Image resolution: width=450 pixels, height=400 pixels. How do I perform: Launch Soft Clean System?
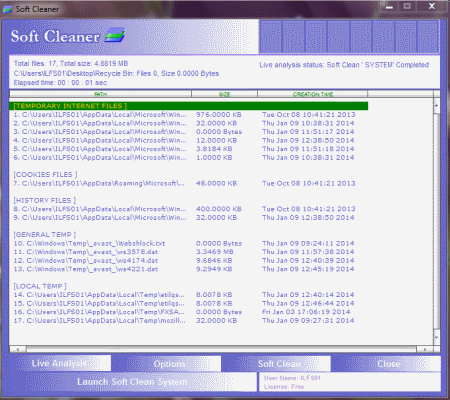click(132, 382)
